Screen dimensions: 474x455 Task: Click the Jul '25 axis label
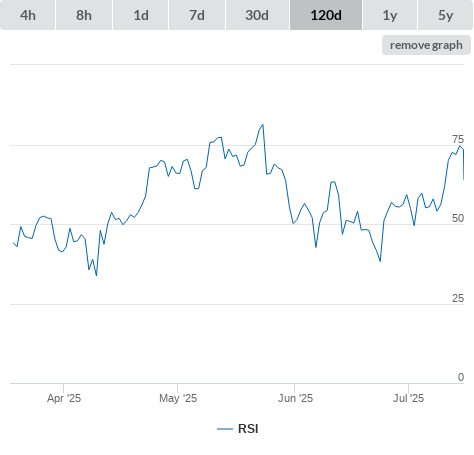point(408,398)
